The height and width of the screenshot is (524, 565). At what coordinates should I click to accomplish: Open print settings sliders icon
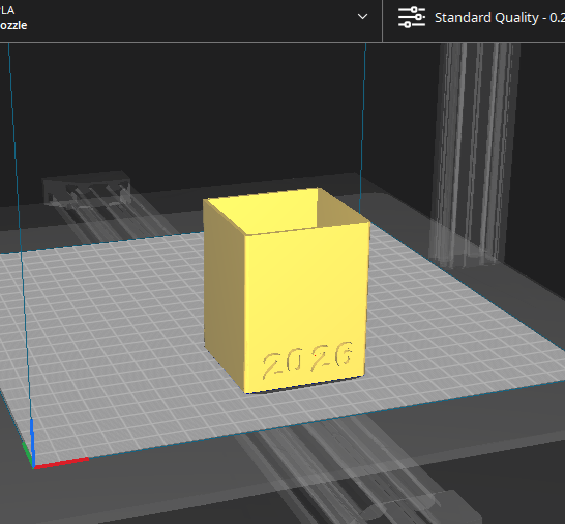click(x=411, y=17)
